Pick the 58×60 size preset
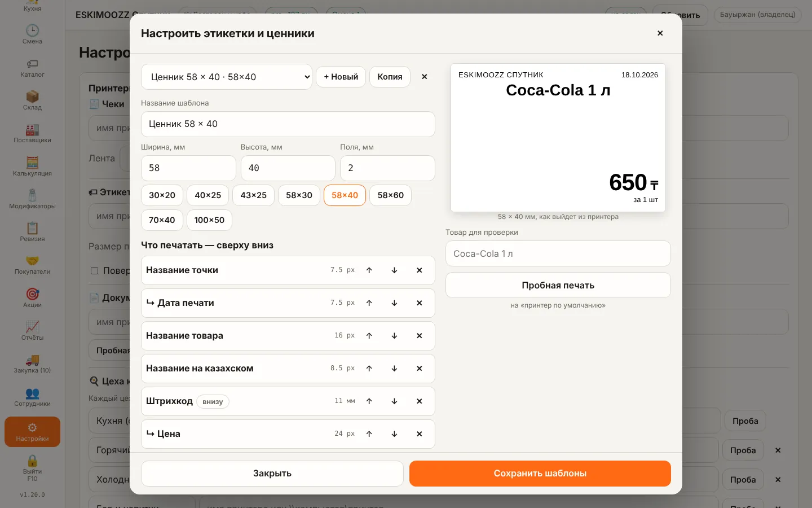The height and width of the screenshot is (508, 812). click(391, 195)
